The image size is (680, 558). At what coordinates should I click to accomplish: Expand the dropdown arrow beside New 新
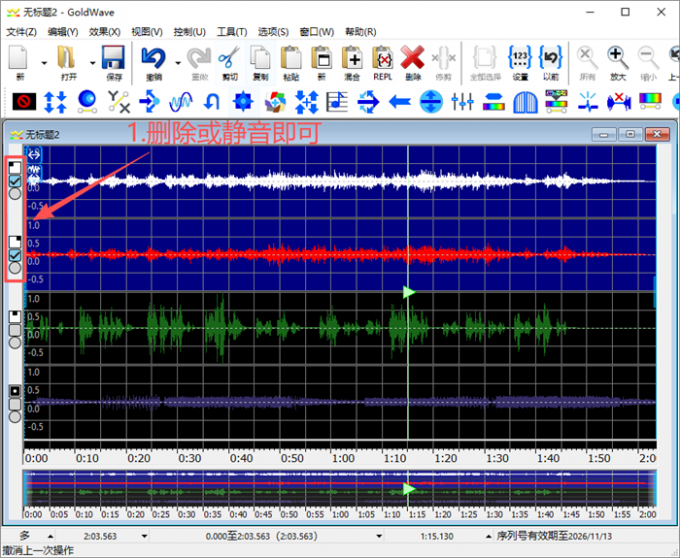[x=44, y=63]
